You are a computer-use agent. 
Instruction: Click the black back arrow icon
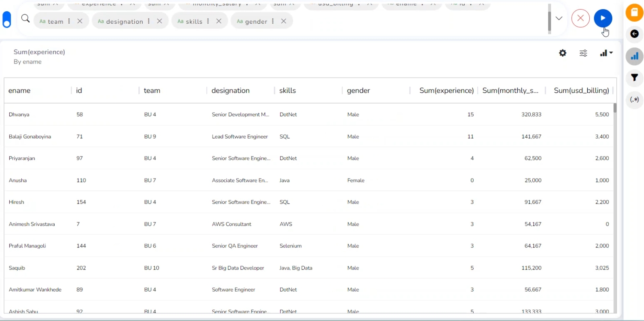click(634, 34)
